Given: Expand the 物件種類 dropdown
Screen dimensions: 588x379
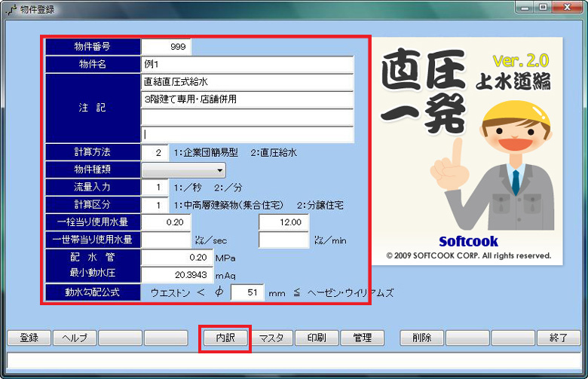Looking at the screenshot, I should coord(184,170).
